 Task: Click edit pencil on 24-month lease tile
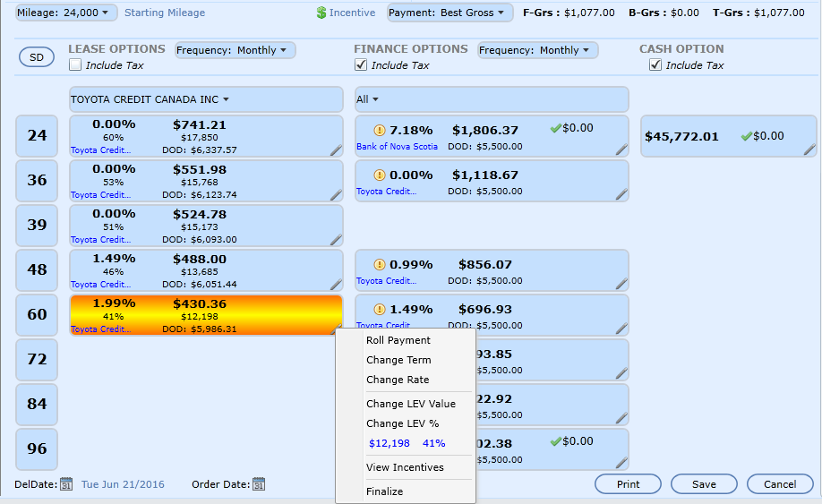point(336,150)
